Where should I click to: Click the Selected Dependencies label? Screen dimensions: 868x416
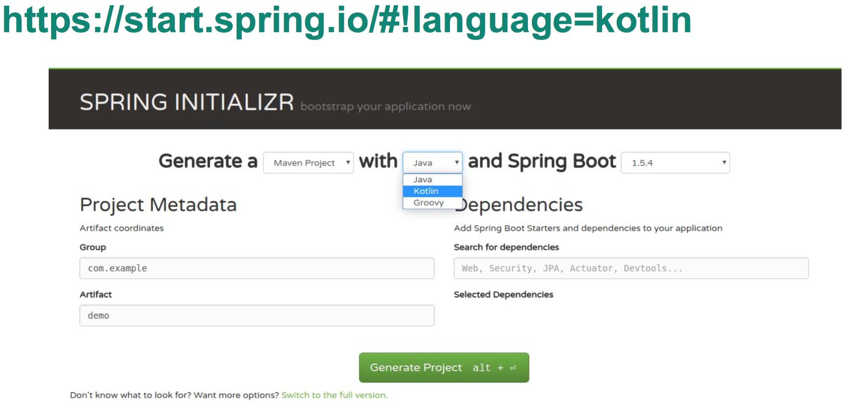tap(503, 295)
